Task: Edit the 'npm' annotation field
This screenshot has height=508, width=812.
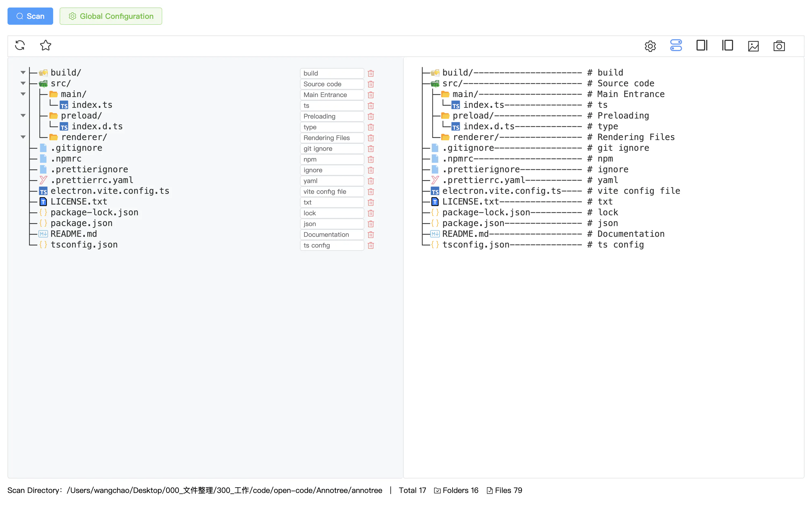Action: click(332, 159)
